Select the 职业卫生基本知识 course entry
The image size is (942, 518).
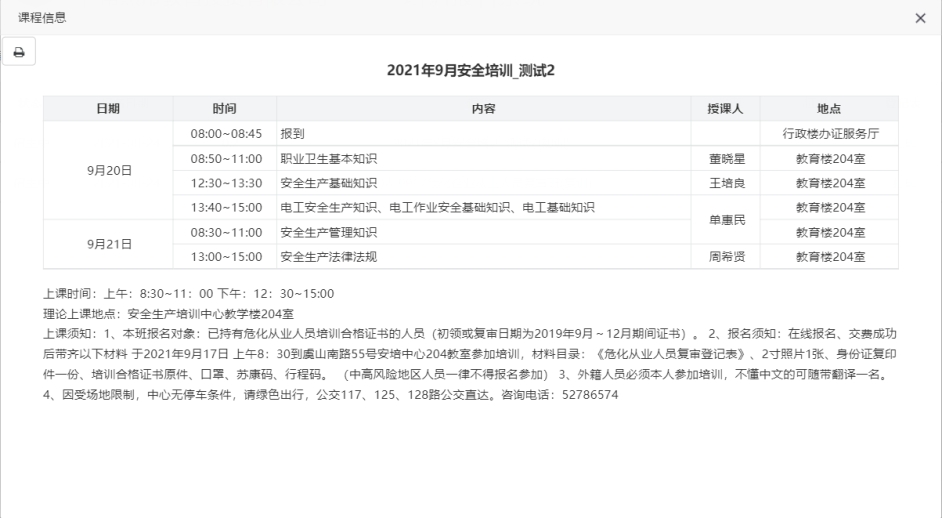coord(329,158)
